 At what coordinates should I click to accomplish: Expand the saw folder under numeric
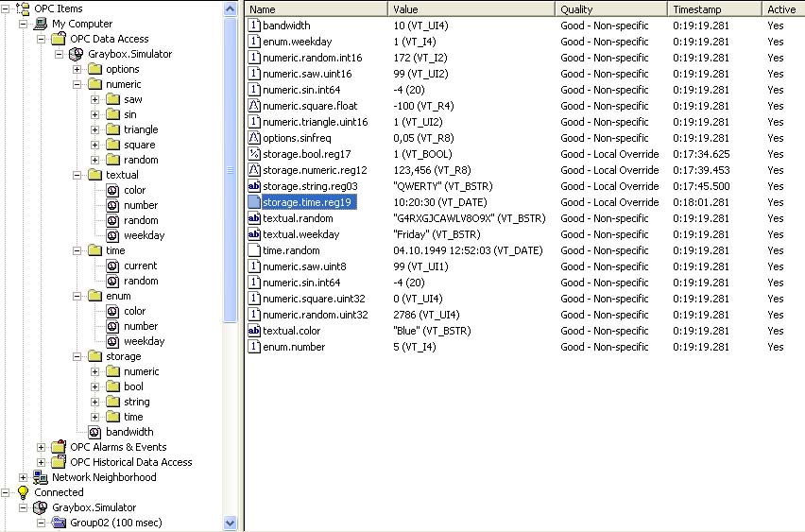coord(94,99)
